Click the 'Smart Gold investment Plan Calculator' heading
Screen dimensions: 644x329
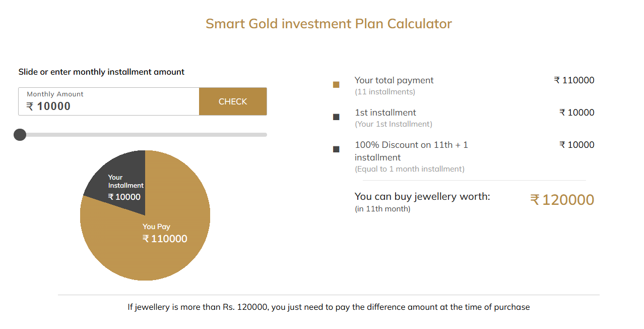(x=329, y=24)
